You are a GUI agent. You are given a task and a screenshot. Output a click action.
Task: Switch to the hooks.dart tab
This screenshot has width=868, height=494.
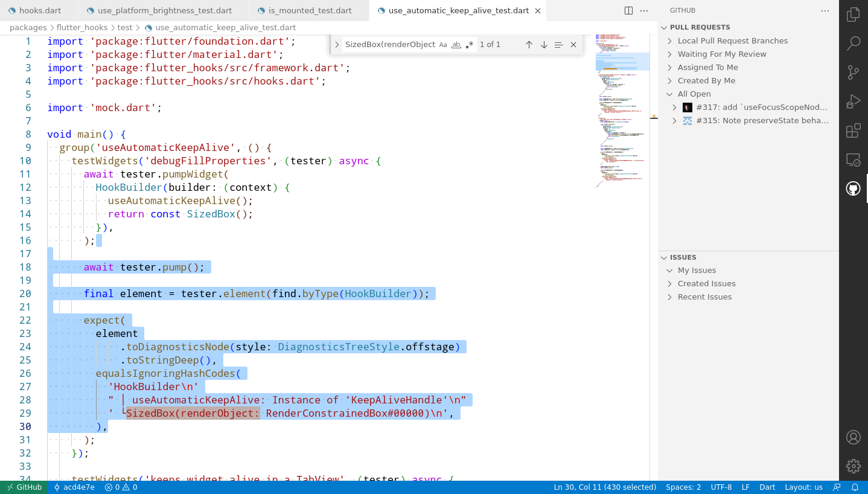coord(39,11)
